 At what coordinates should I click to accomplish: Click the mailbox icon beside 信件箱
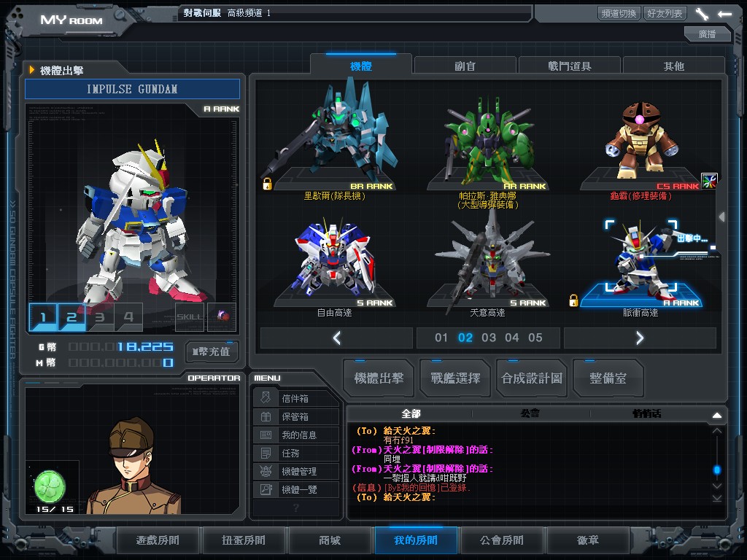[x=266, y=398]
